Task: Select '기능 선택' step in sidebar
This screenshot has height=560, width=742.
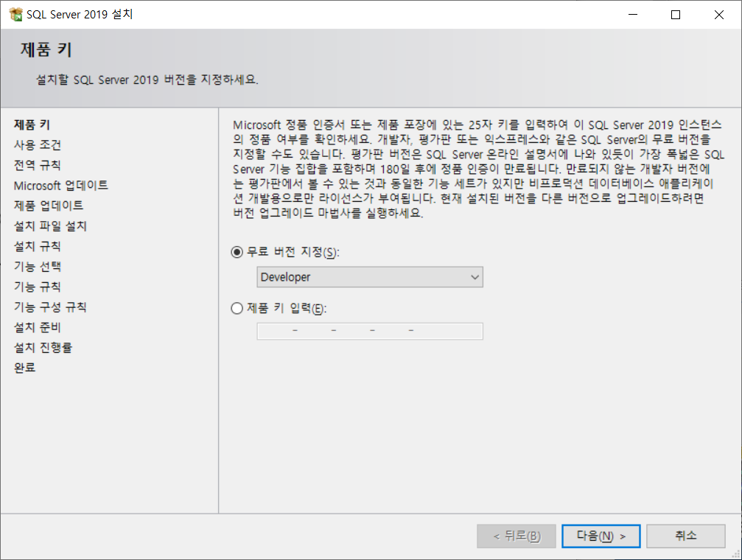Action: 38,267
